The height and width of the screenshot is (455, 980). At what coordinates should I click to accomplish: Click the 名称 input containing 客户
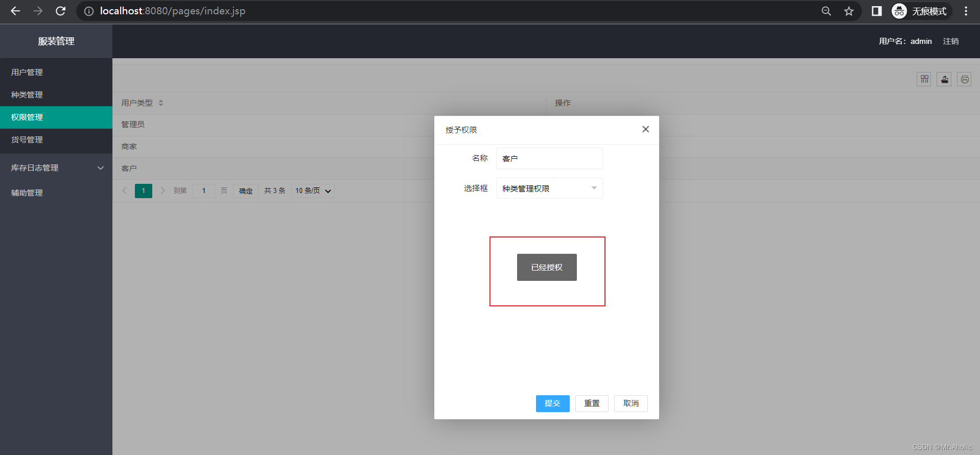549,158
